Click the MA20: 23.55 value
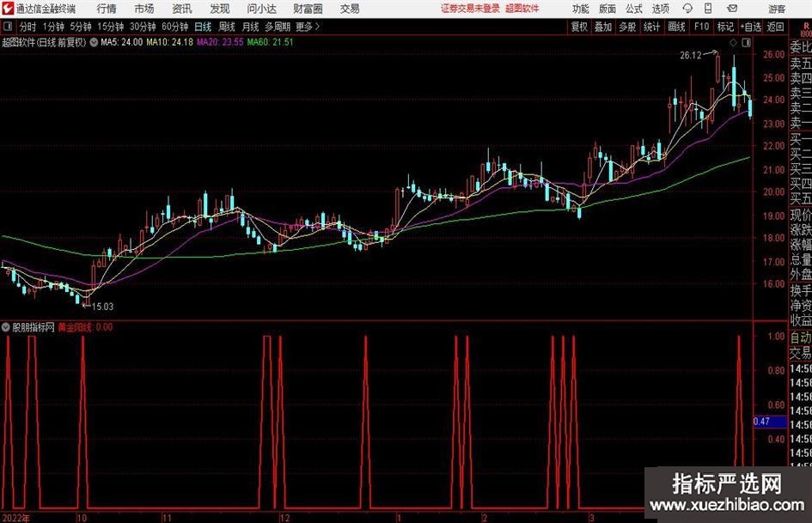Viewport: 812px width, 523px height. [220, 42]
